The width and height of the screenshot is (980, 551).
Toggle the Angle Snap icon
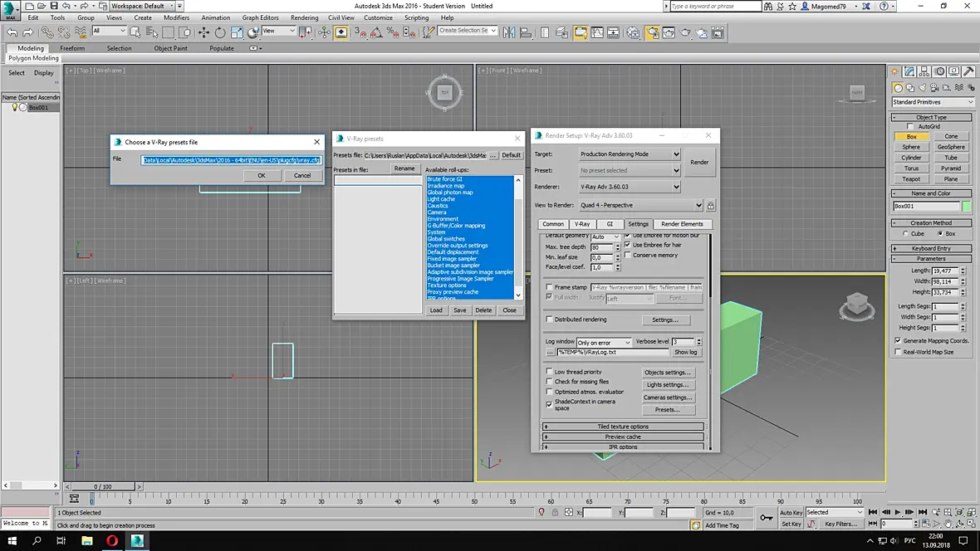tap(376, 32)
